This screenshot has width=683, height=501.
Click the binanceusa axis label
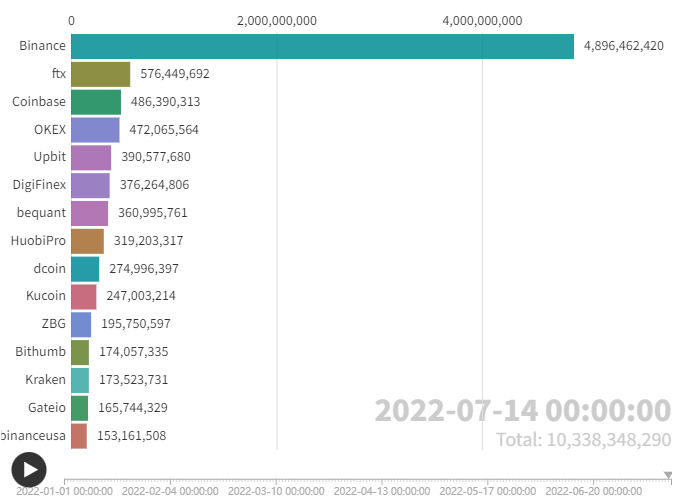(33, 435)
